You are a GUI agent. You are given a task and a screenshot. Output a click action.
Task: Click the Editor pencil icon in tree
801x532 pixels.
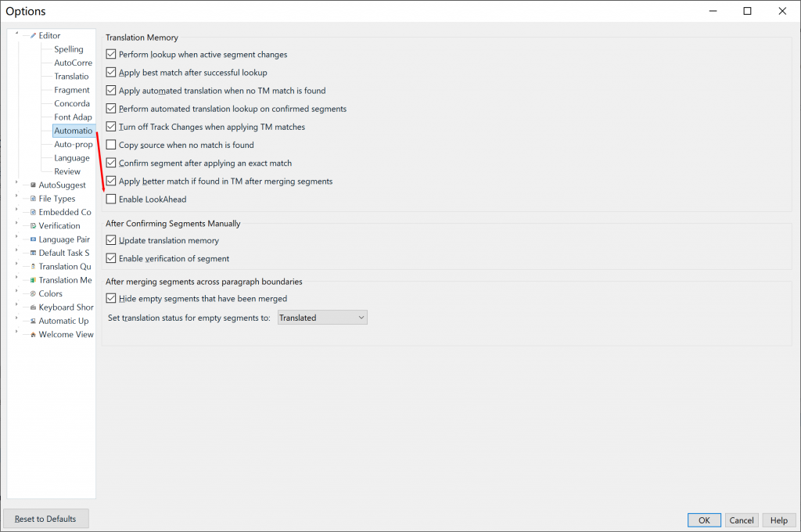[x=33, y=35]
